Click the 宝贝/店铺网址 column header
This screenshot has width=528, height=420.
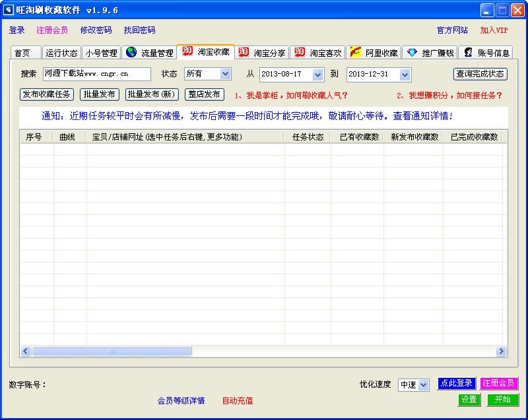(x=185, y=137)
